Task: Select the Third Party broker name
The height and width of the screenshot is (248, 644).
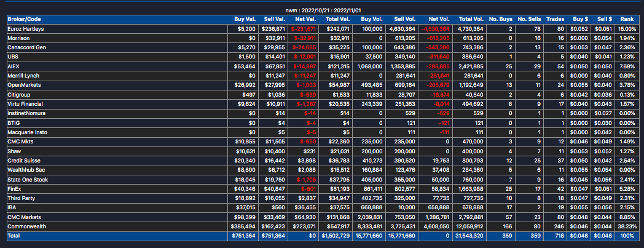Action: point(22,198)
